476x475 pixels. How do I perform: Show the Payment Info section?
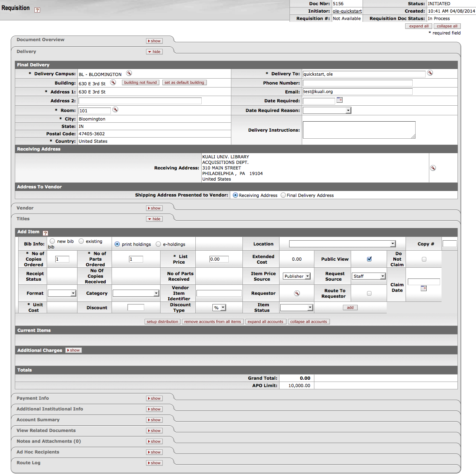pos(154,399)
